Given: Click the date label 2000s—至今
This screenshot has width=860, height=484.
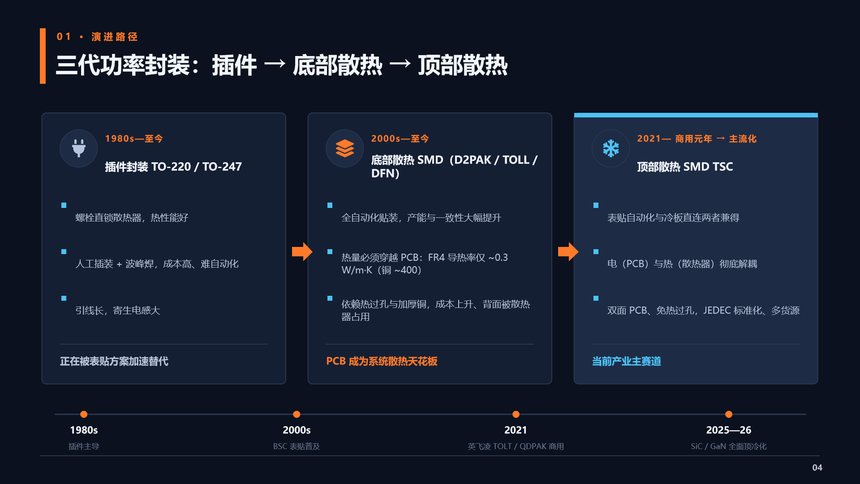Looking at the screenshot, I should point(400,139).
